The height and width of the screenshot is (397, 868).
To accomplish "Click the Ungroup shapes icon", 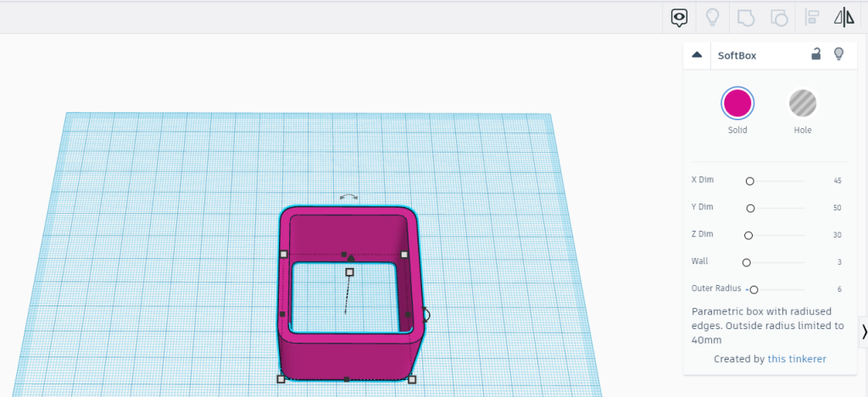I will (x=779, y=19).
